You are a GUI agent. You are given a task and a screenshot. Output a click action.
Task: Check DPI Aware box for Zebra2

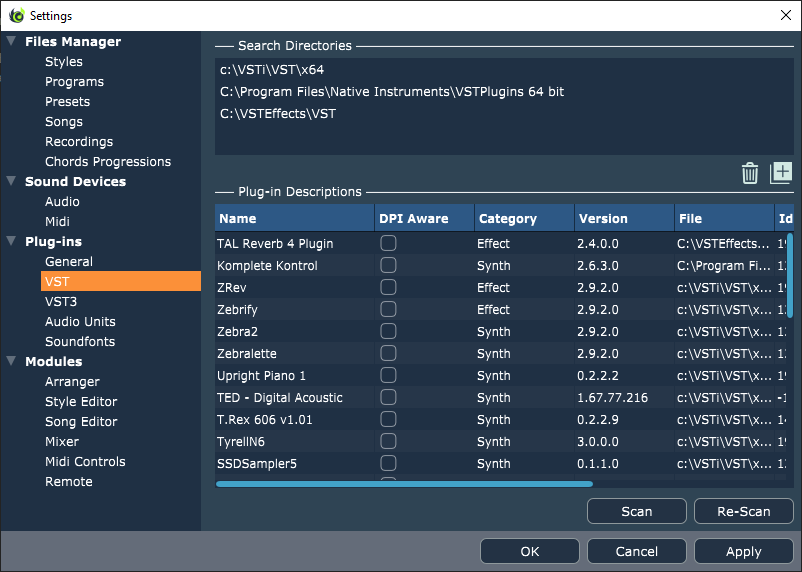pos(388,331)
